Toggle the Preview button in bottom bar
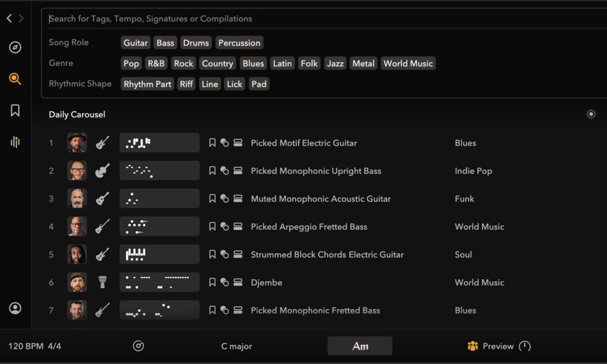 tap(491, 346)
